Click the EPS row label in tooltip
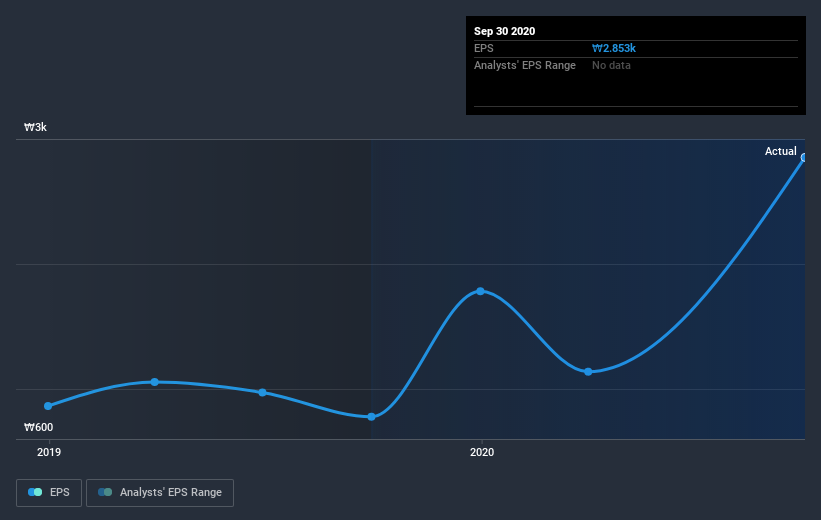821x520 pixels. coord(483,48)
